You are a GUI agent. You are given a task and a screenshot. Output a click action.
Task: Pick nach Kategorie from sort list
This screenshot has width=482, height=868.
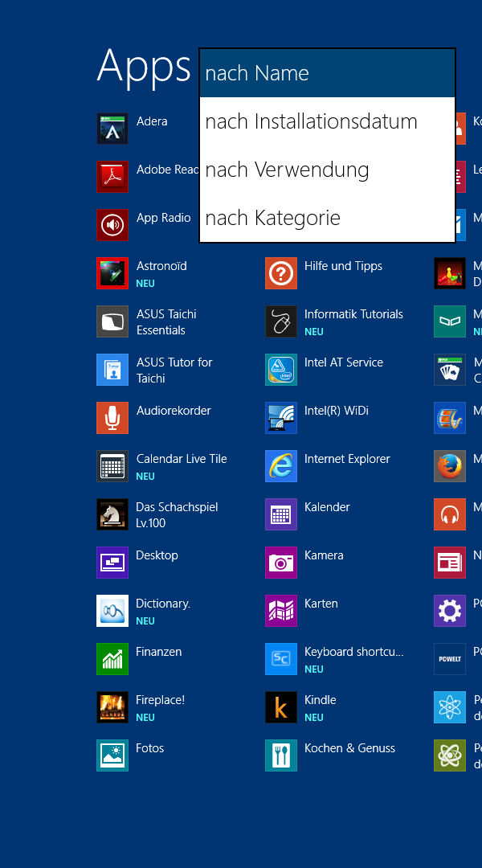click(x=327, y=218)
